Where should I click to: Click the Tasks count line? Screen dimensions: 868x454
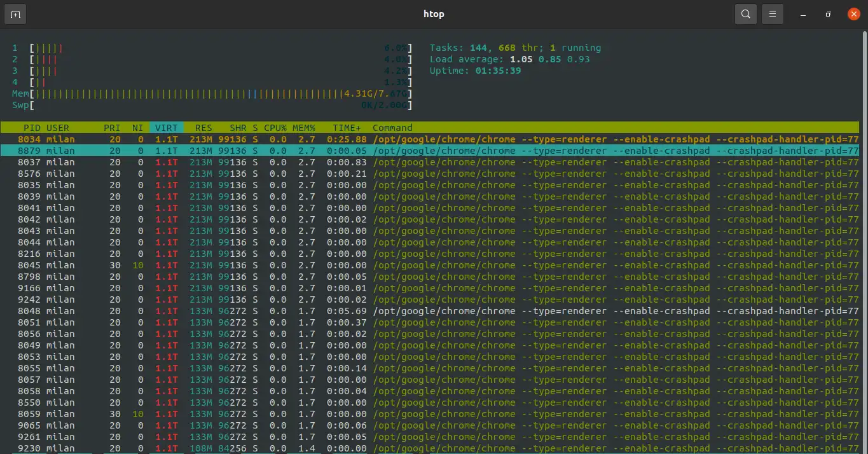(515, 48)
